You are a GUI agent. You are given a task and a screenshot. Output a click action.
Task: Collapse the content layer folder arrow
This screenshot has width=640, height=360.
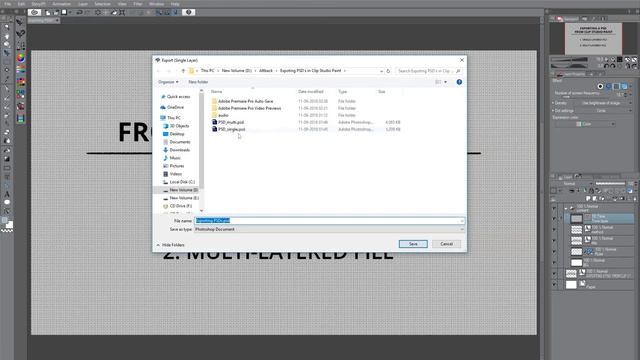point(566,208)
